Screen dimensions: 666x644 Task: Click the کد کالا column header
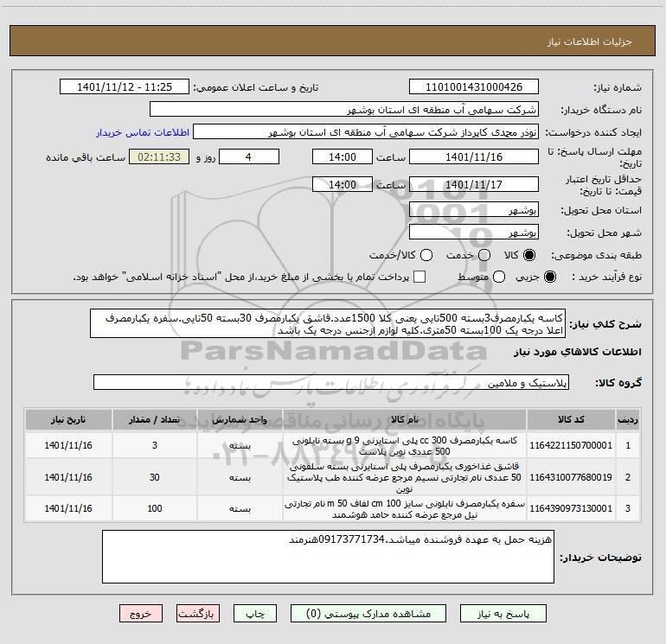571,420
